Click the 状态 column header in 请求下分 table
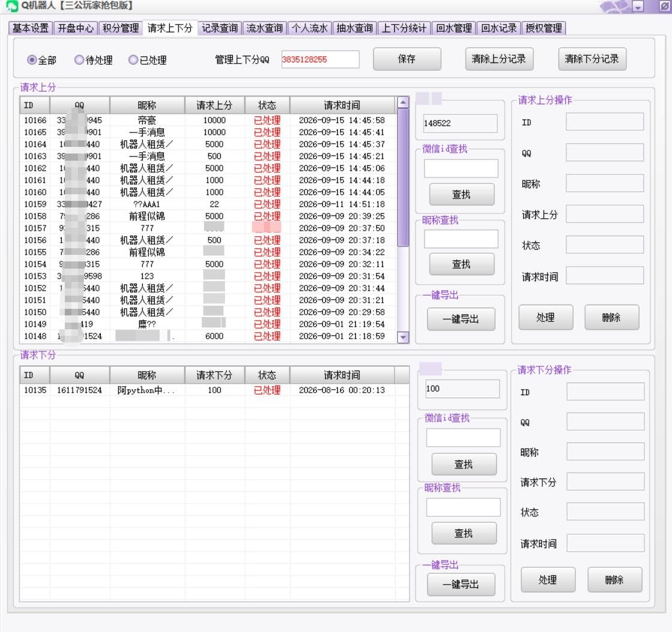 [267, 375]
